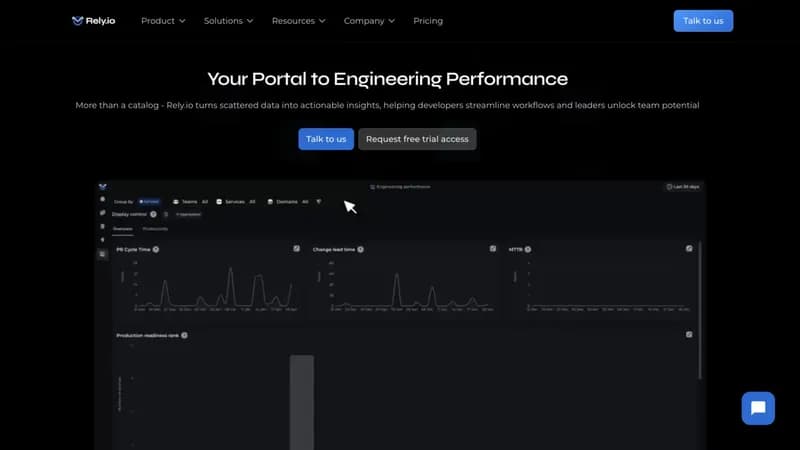The height and width of the screenshot is (450, 800).
Task: Open the chat widget bubble
Action: coord(758,408)
